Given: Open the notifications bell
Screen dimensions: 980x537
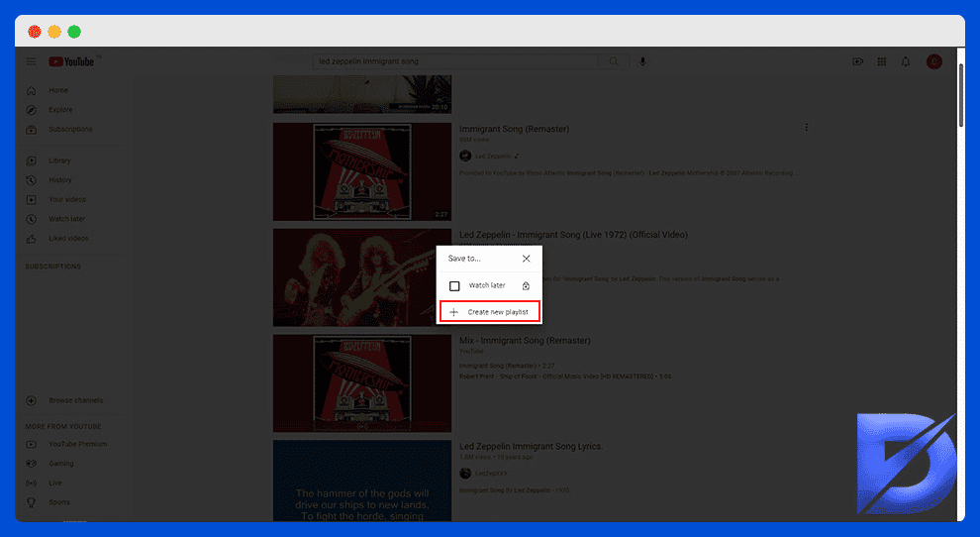Looking at the screenshot, I should [x=906, y=61].
